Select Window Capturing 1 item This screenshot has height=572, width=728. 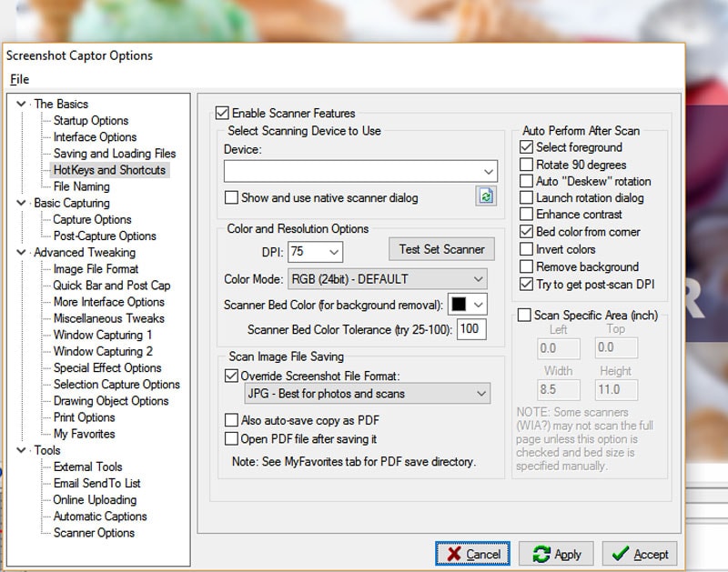pos(103,335)
